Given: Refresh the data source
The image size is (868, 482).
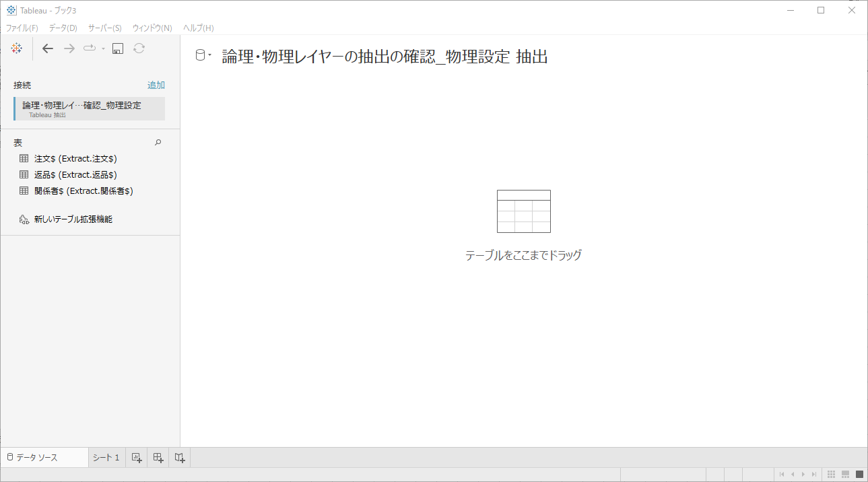Looking at the screenshot, I should click(139, 48).
